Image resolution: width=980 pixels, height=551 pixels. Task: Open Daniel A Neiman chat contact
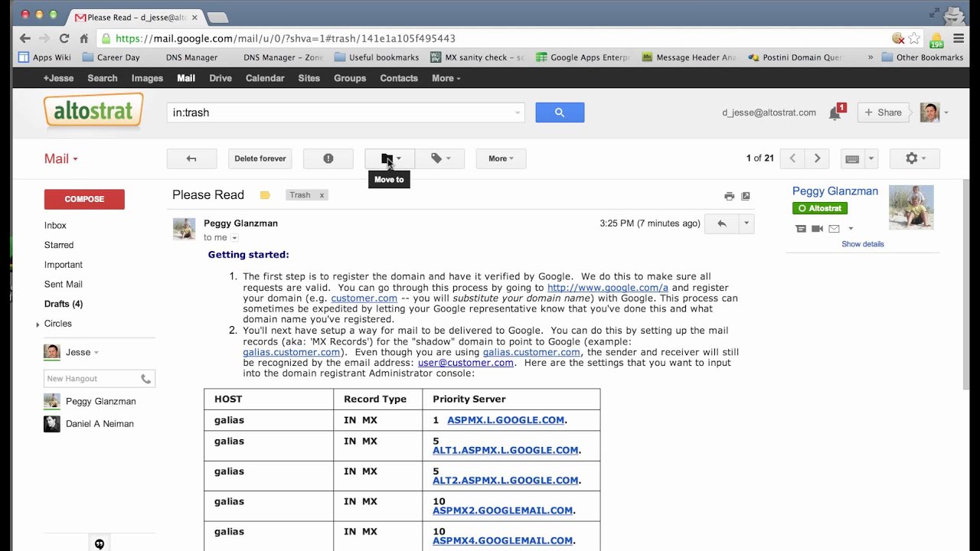click(100, 424)
